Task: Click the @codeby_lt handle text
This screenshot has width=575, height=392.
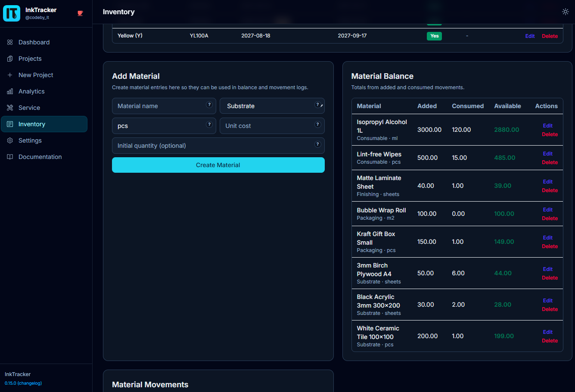Action: (x=37, y=18)
